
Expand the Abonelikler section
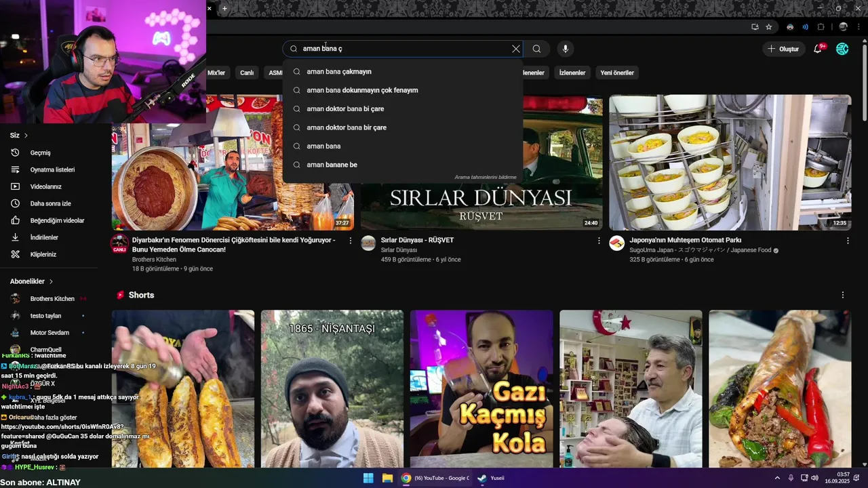coord(31,281)
